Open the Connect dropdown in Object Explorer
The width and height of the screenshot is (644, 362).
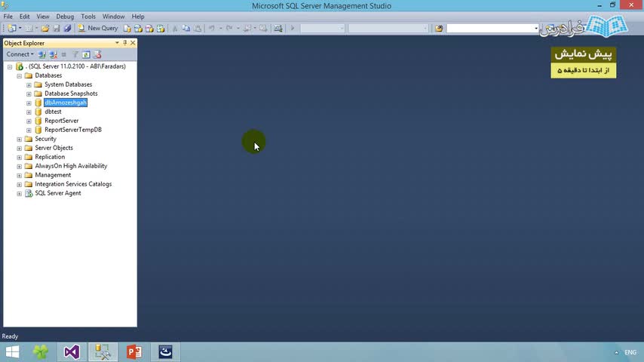[20, 54]
